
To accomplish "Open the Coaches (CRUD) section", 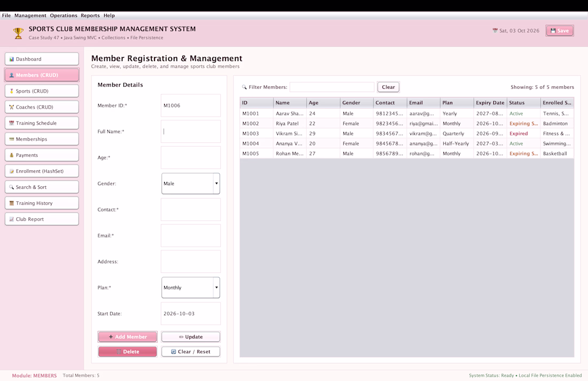I will click(42, 107).
